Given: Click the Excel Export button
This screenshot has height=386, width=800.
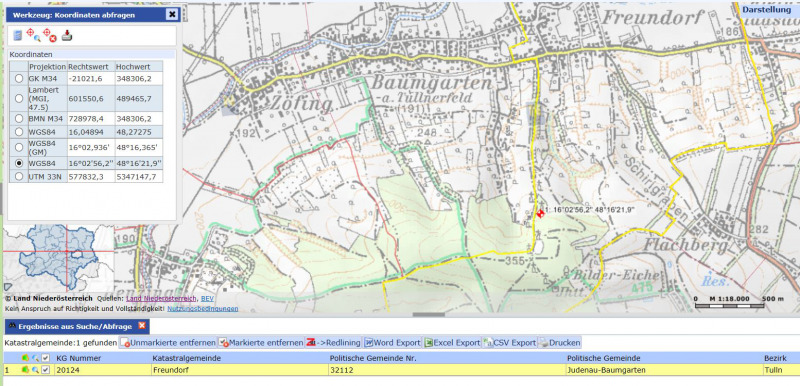Looking at the screenshot, I should pyautogui.click(x=453, y=343).
